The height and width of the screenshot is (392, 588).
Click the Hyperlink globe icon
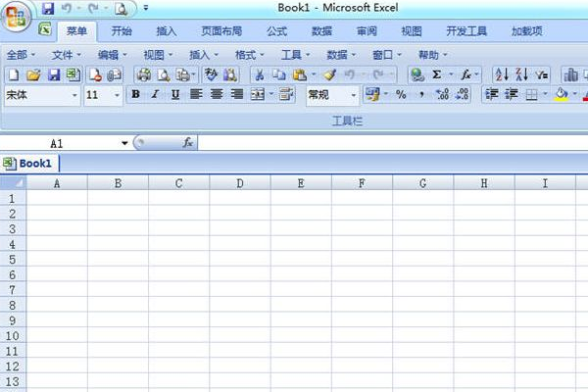point(417,74)
